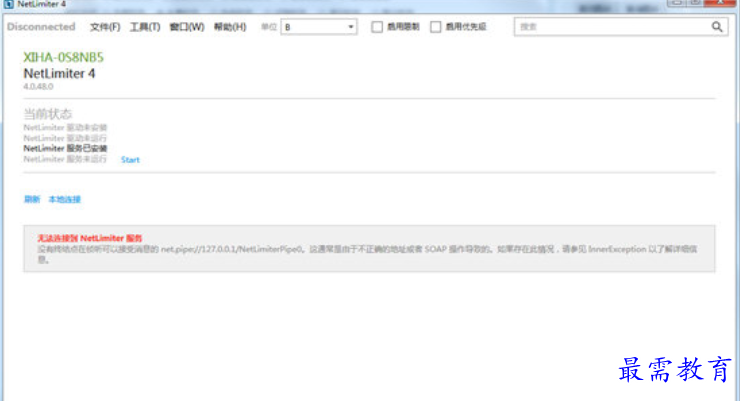Click the XIHA-0S8NB5 host name
740x401 pixels.
point(63,57)
